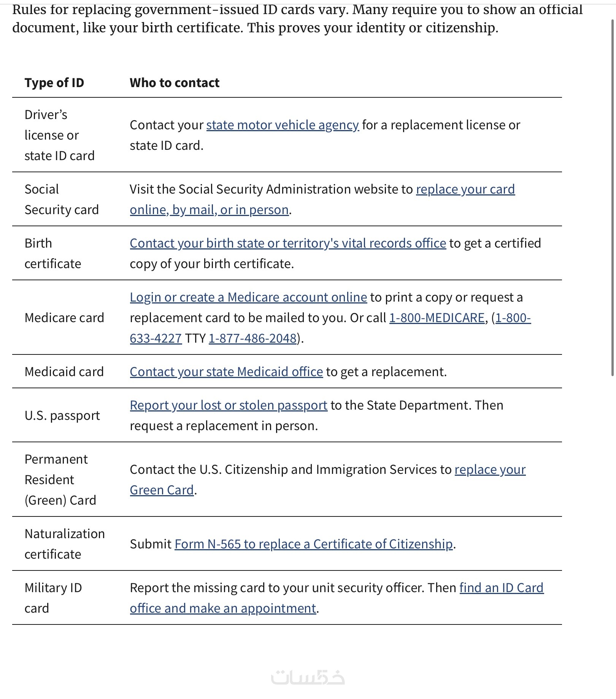616x699 pixels.
Task: Open the birth state vital records office link
Action: click(x=287, y=243)
